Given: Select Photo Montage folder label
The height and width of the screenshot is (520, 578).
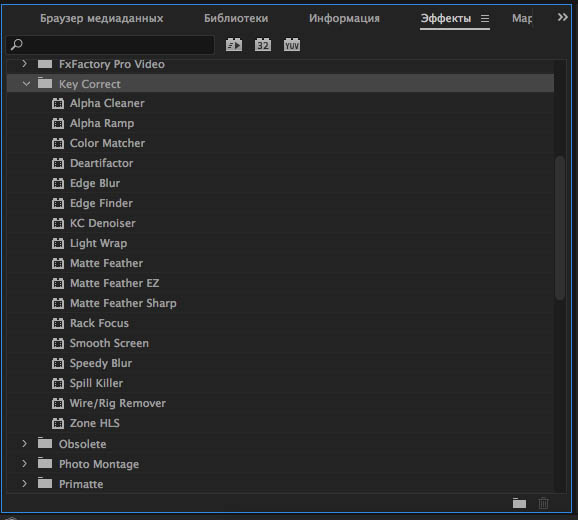Looking at the screenshot, I should point(99,464).
